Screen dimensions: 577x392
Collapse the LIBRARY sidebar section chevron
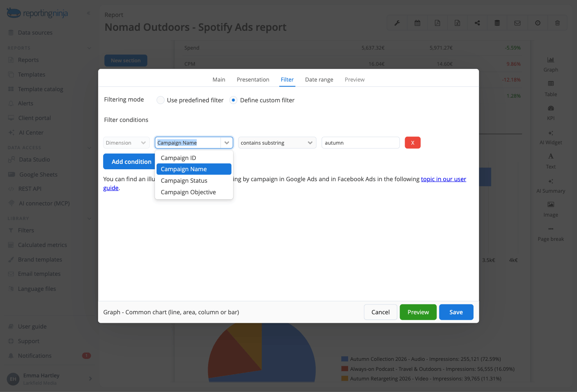pyautogui.click(x=89, y=219)
